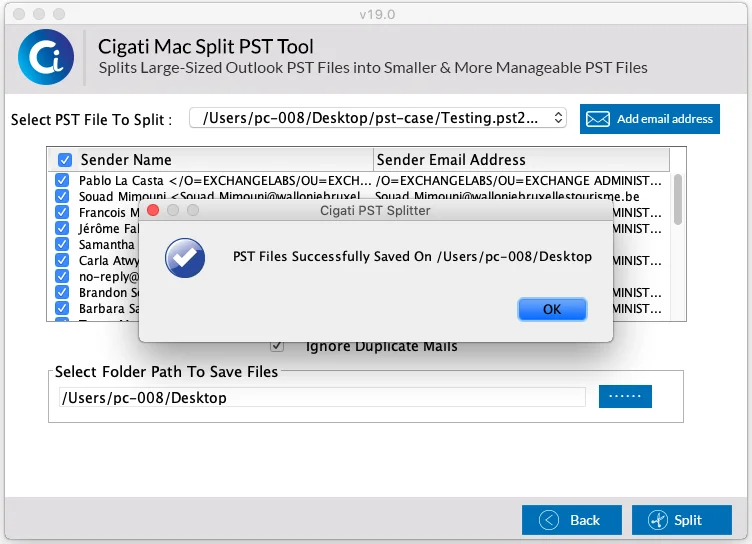Select Souad Mimouni's email address cell
The height and width of the screenshot is (544, 752).
click(x=507, y=195)
